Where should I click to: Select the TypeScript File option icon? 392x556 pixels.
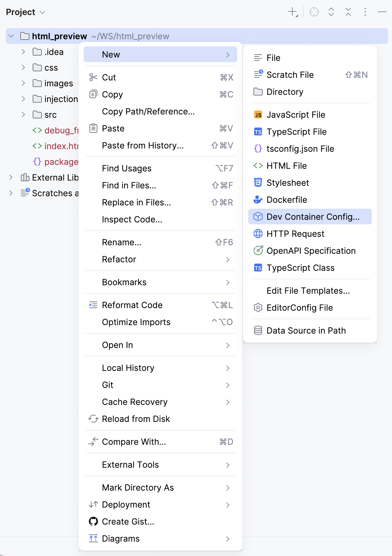[x=258, y=132]
